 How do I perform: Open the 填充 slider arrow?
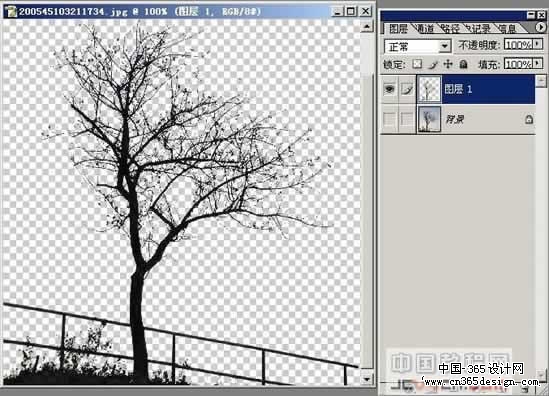[x=537, y=64]
